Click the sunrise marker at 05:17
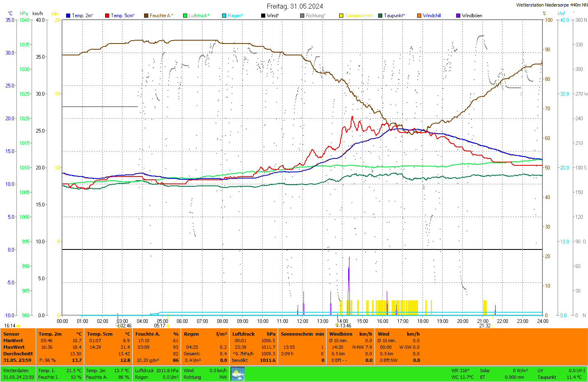Viewport: 588px width, 382px height. click(168, 326)
